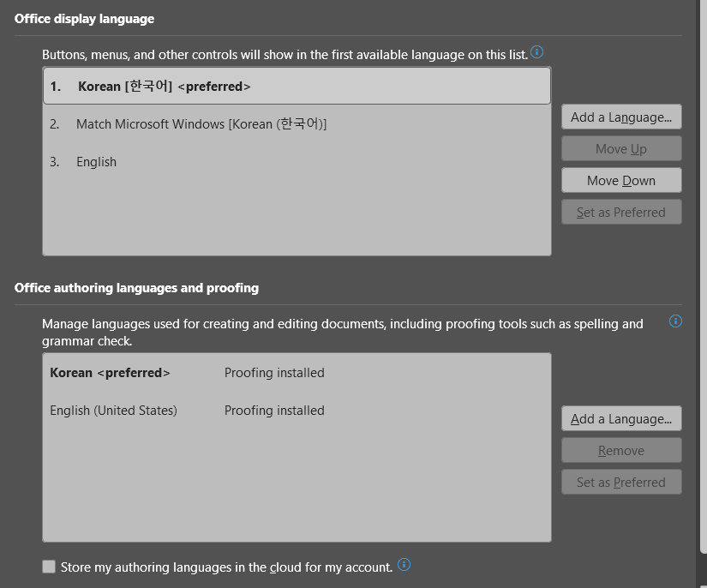This screenshot has height=588, width=707.
Task: Click the disabled Move Up button
Action: pos(621,149)
